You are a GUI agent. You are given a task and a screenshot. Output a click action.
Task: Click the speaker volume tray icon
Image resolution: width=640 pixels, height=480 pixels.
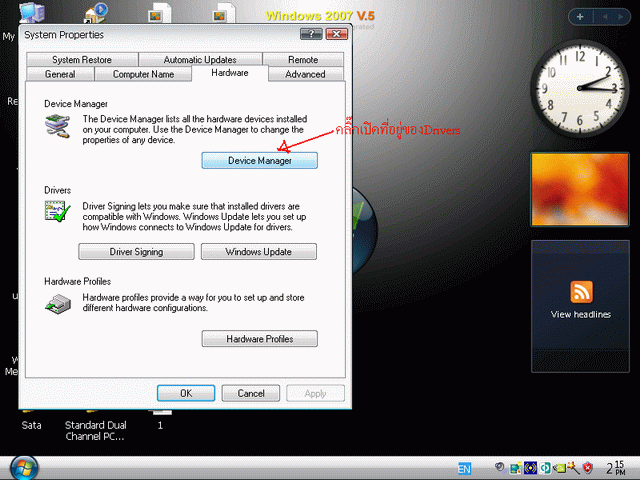pos(500,467)
